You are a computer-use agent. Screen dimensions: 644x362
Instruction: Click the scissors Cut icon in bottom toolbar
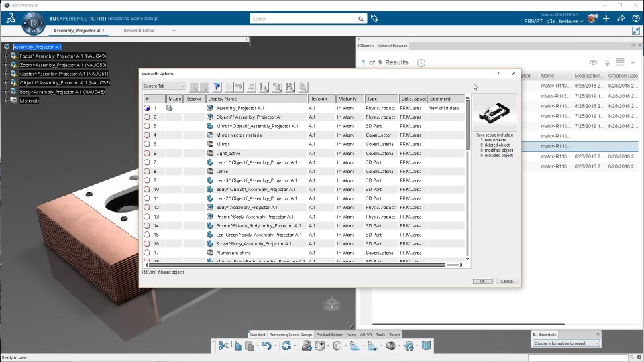[x=223, y=346]
